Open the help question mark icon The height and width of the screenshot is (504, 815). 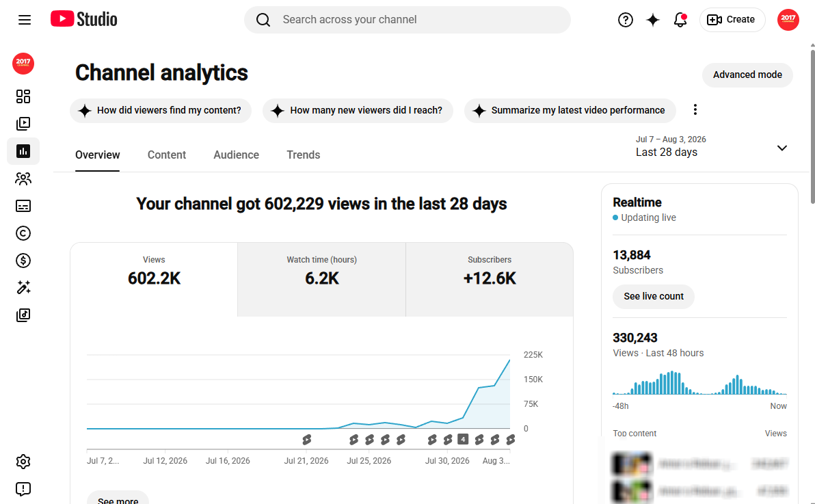(626, 20)
